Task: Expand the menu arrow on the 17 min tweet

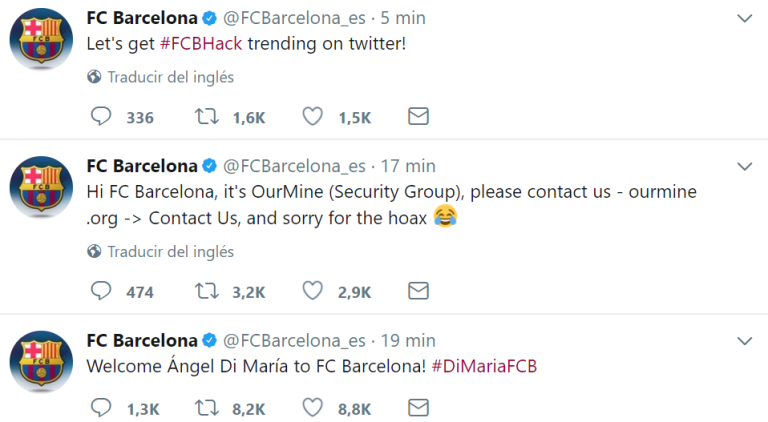Action: tap(744, 167)
